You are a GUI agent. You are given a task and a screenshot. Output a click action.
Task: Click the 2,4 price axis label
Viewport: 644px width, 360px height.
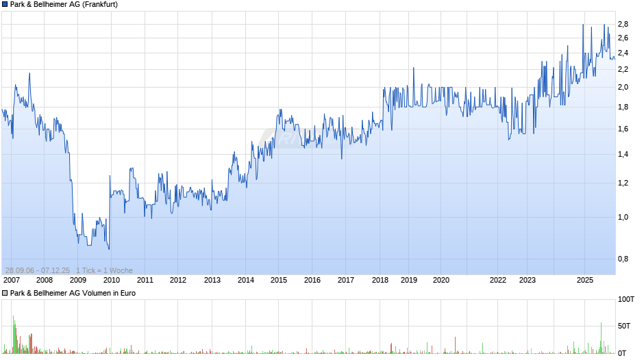pos(623,53)
